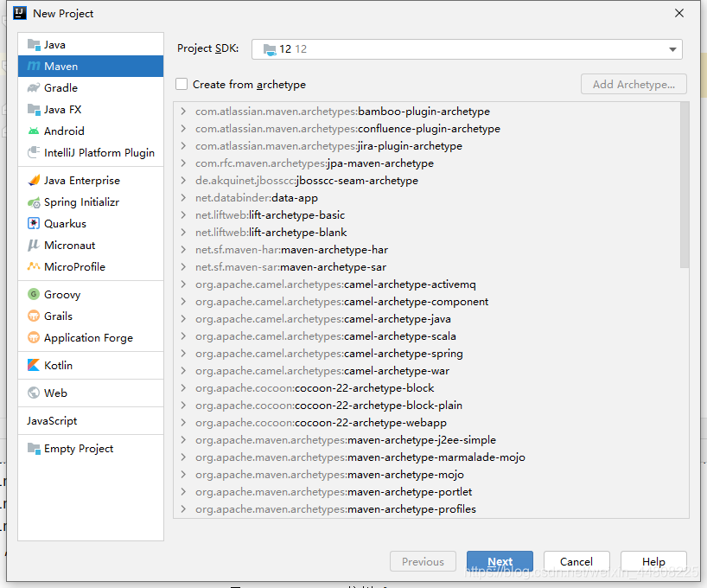
Task: Expand cocoon-22-archetype-webapp node
Action: pos(183,422)
